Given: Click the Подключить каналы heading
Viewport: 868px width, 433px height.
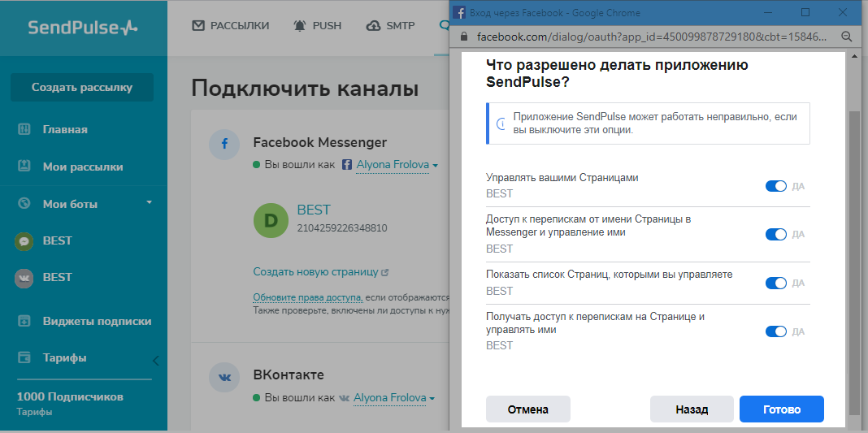Looking at the screenshot, I should point(305,89).
